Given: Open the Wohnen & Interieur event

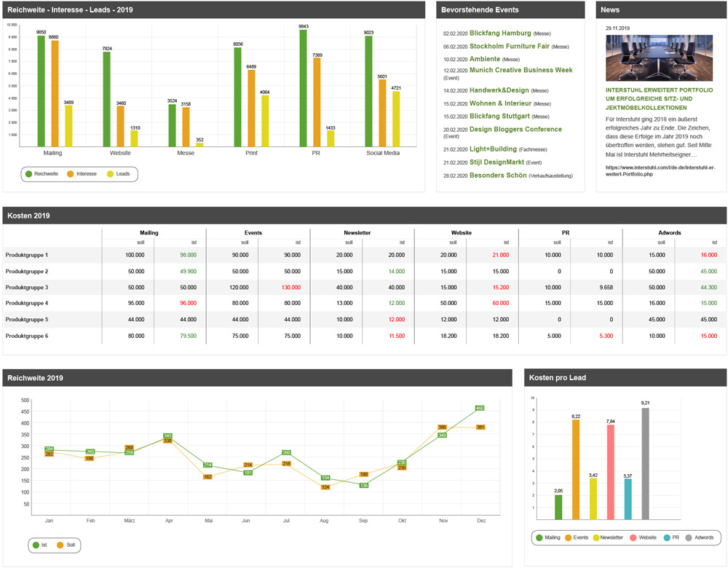Looking at the screenshot, I should pyautogui.click(x=500, y=103).
